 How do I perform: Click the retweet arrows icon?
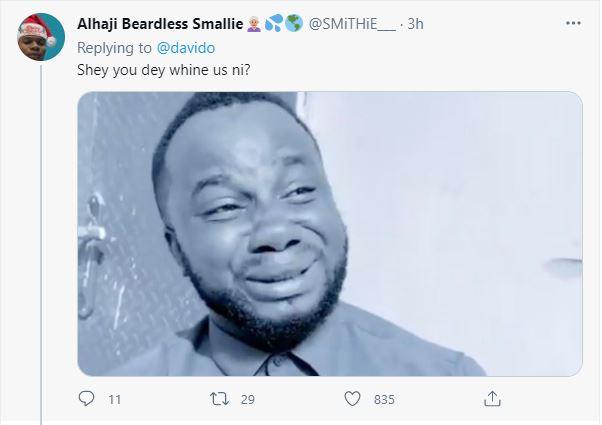pos(219,399)
